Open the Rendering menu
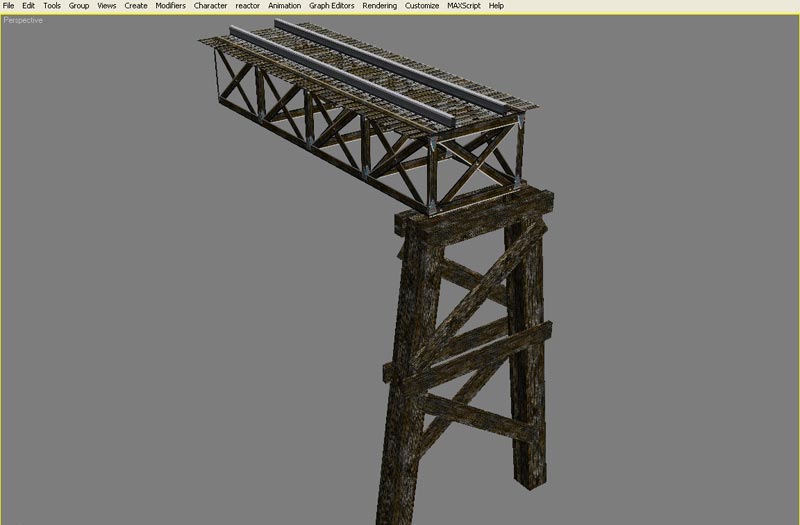800x525 pixels. pyautogui.click(x=380, y=6)
